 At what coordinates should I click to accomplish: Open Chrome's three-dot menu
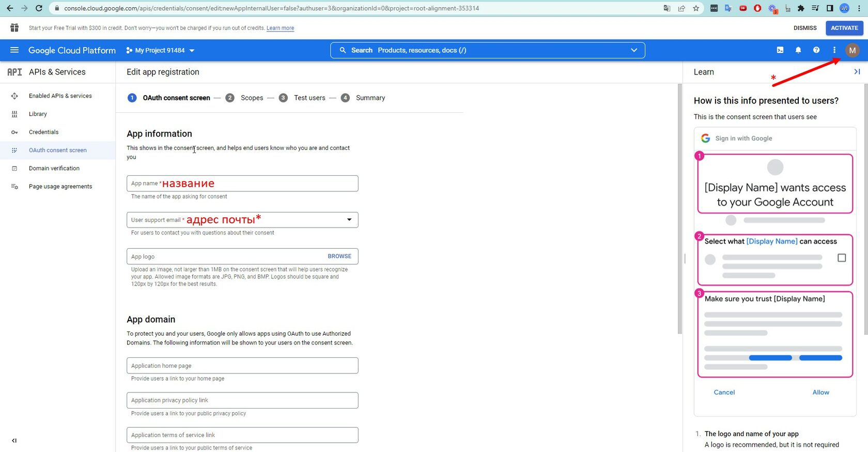pyautogui.click(x=859, y=8)
